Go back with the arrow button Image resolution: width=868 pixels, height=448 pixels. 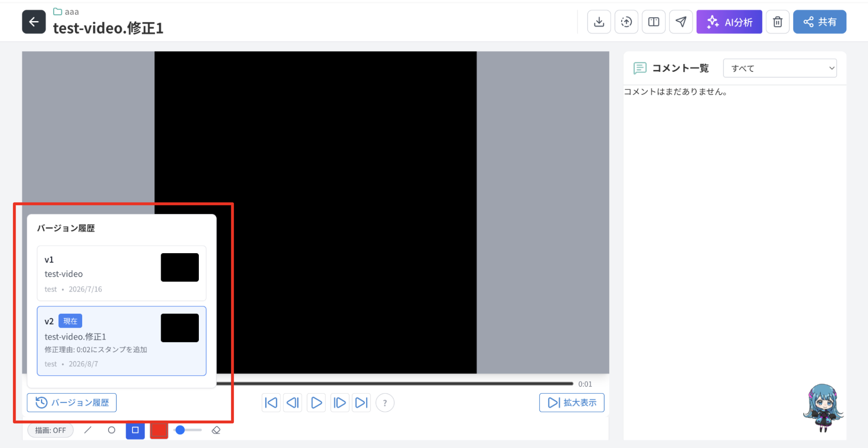(34, 22)
